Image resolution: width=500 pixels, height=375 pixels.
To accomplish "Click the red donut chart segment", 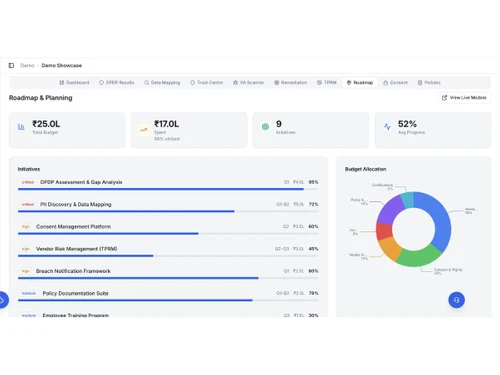I will tap(384, 231).
